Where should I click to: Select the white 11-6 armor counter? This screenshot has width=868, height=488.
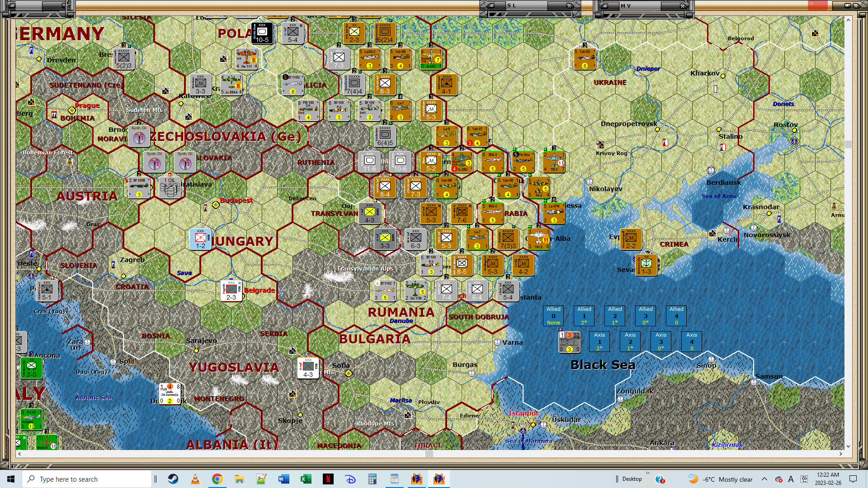(x=369, y=162)
